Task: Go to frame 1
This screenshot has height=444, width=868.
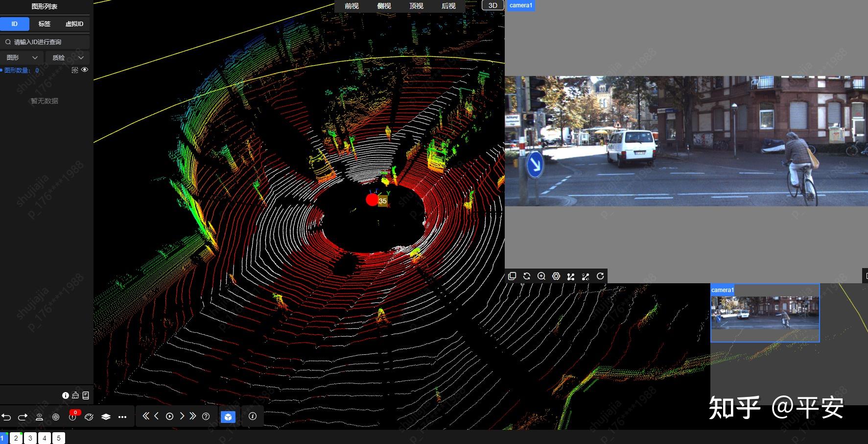Action: click(x=3, y=438)
